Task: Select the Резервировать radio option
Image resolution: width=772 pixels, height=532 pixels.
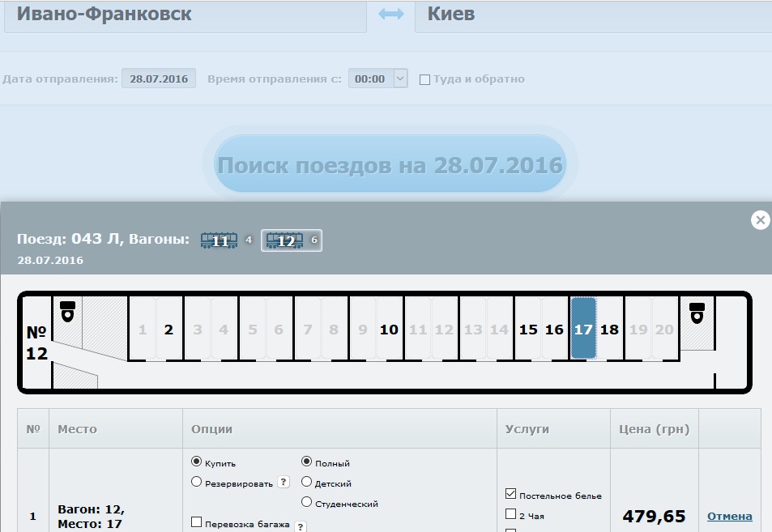Action: pyautogui.click(x=196, y=482)
